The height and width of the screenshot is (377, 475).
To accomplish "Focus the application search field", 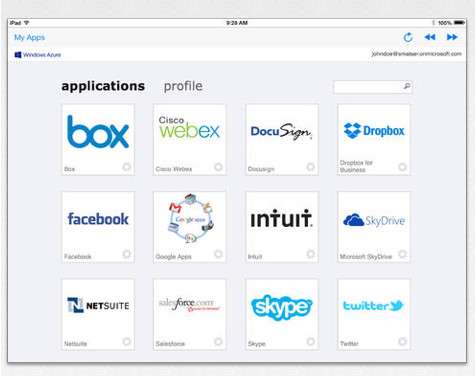I will (373, 87).
